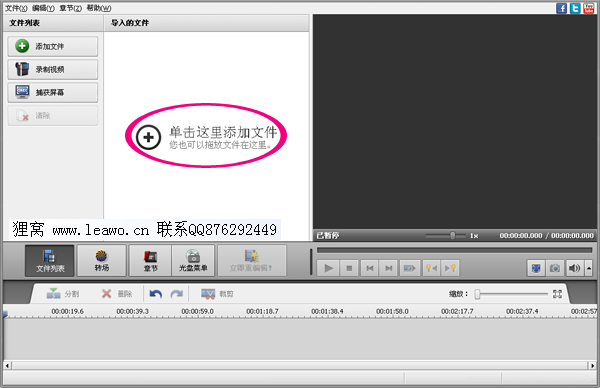The height and width of the screenshot is (388, 600).
Task: Click the plus circle to add files
Action: pos(148,137)
